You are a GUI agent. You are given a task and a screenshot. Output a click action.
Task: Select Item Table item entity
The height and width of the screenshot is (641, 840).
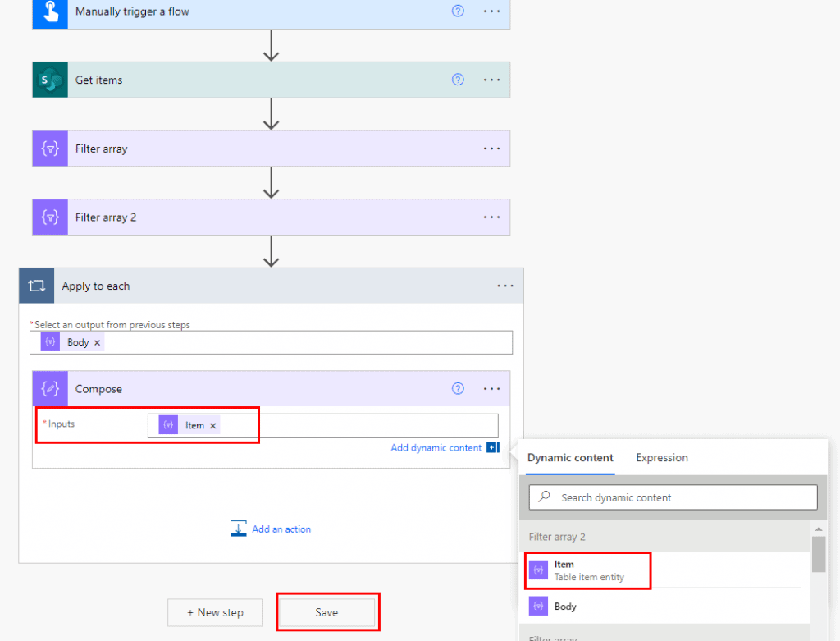tap(664, 570)
